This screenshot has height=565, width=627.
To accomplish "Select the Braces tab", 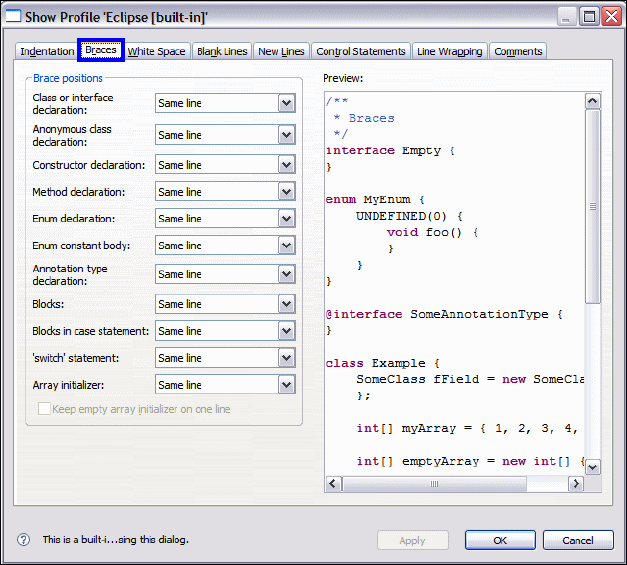I will 101,50.
